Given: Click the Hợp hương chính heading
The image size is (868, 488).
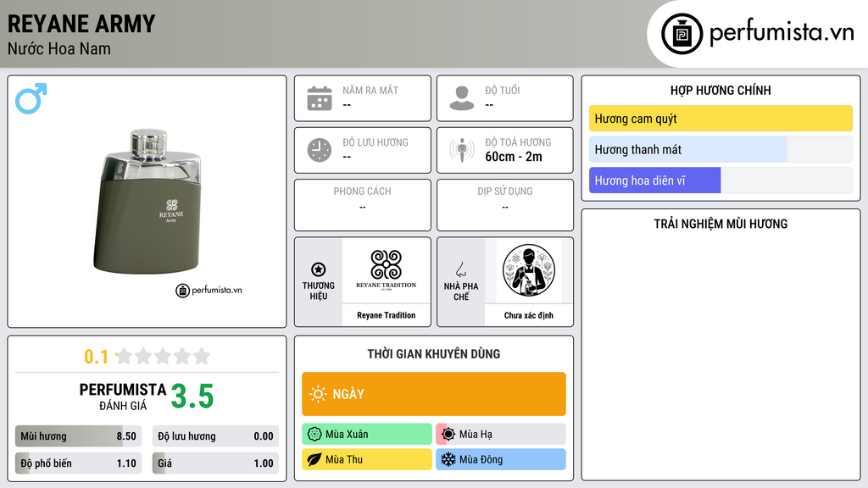Looking at the screenshot, I should 721,90.
